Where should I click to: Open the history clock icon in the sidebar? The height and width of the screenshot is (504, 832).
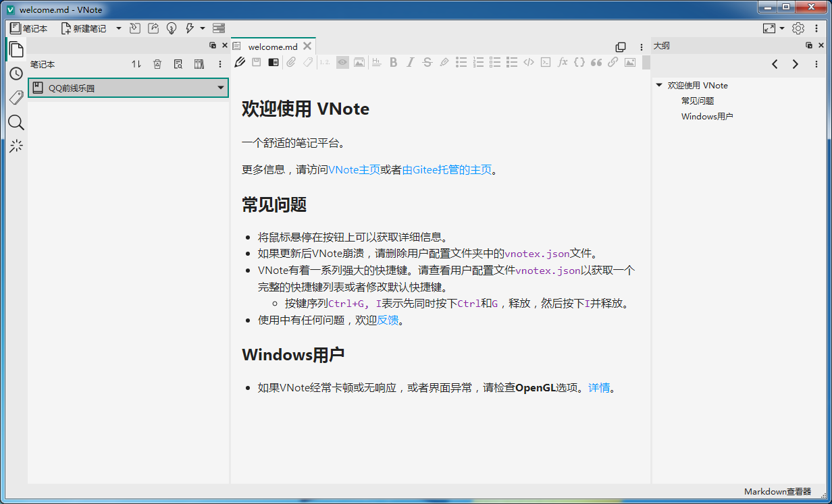[x=16, y=74]
